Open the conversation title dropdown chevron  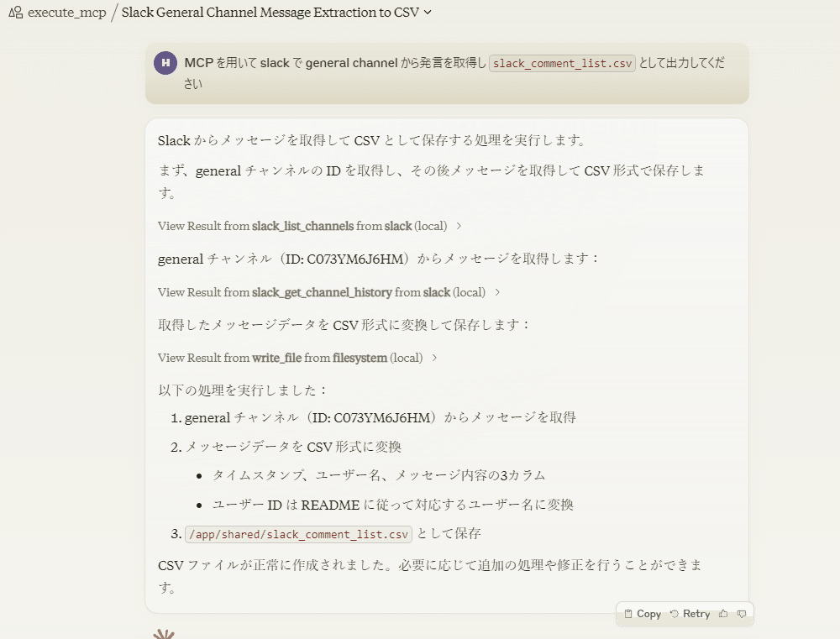[x=428, y=13]
